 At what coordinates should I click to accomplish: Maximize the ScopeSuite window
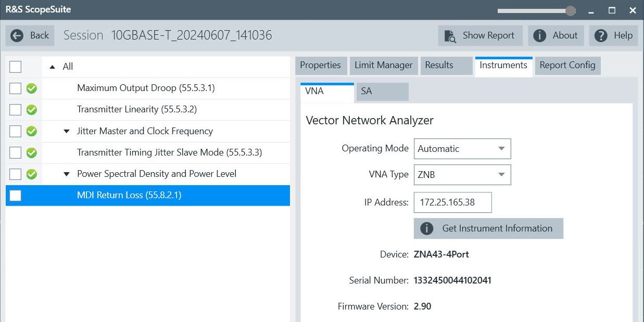pyautogui.click(x=612, y=10)
